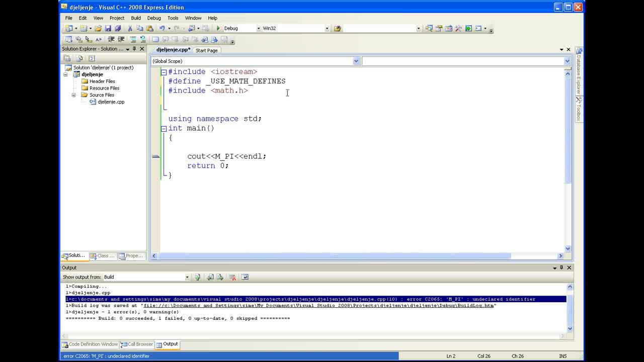The width and height of the screenshot is (644, 362).
Task: Click the Add New Item toolbar icon
Action: (x=83, y=28)
